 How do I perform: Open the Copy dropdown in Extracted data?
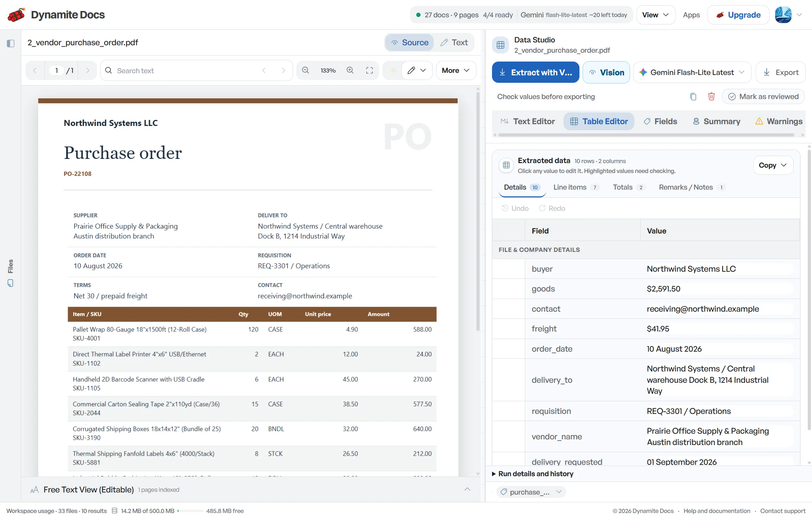[773, 165]
